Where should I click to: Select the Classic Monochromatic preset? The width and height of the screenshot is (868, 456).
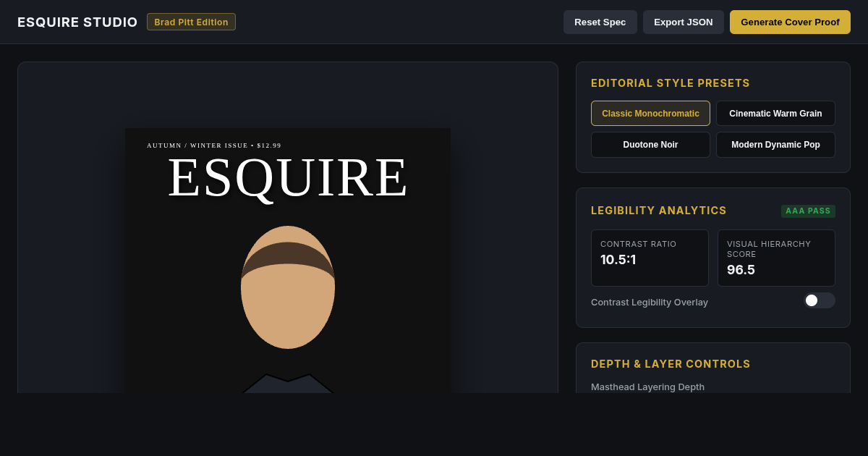pyautogui.click(x=650, y=114)
